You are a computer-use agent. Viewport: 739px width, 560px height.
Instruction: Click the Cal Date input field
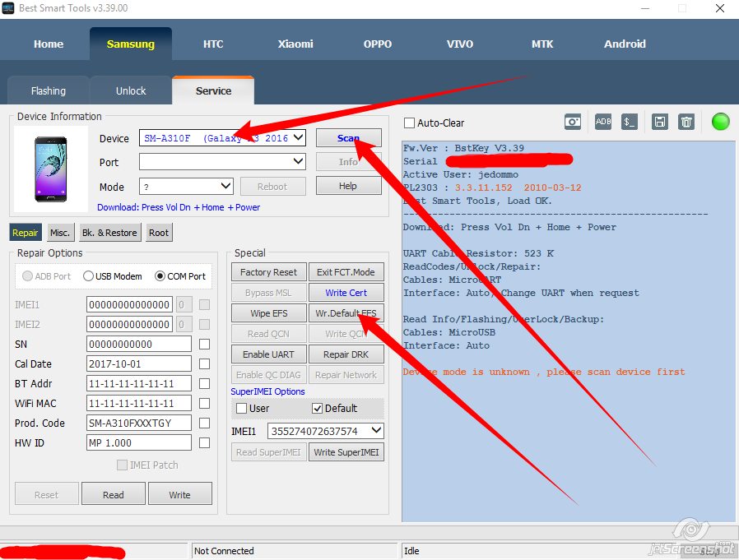coord(139,364)
